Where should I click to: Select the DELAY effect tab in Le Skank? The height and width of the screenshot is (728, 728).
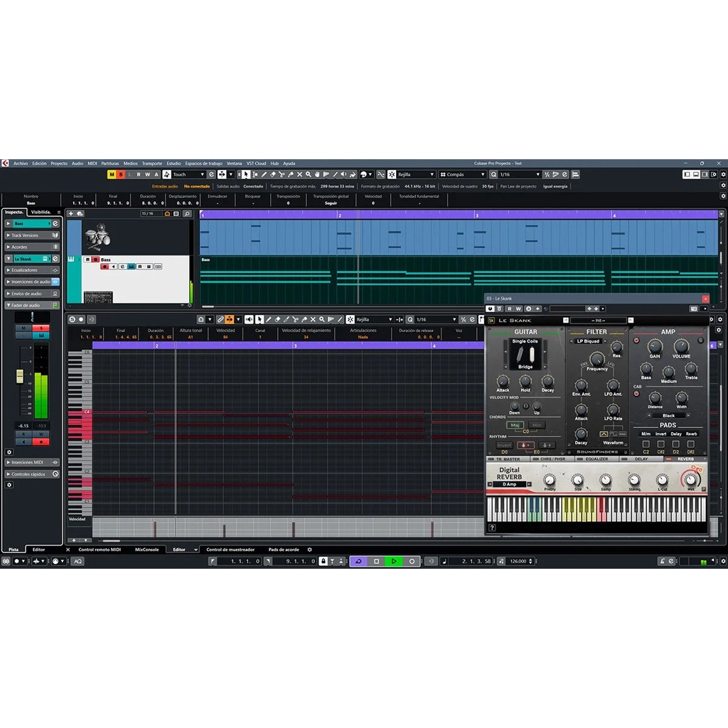click(641, 459)
